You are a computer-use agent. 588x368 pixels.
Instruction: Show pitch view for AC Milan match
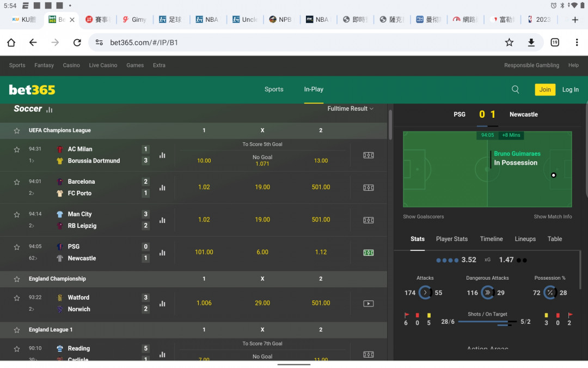tap(368, 155)
